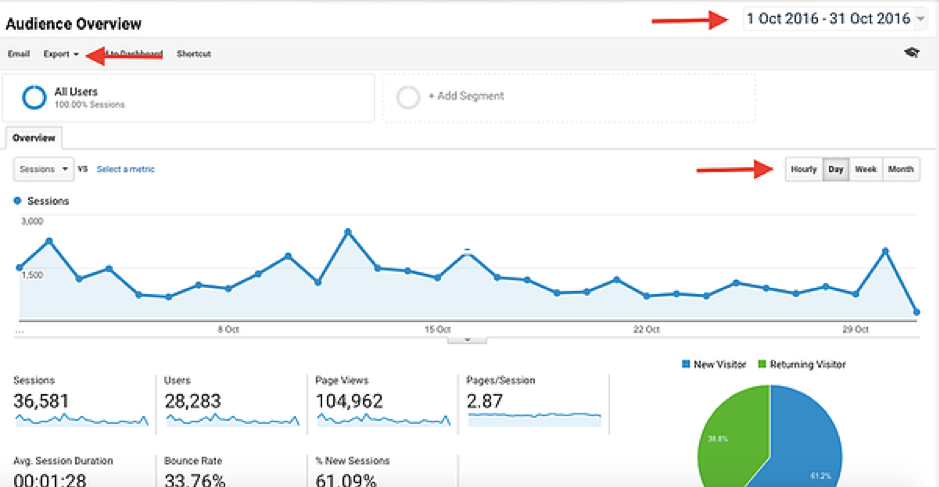Expand the date range dropdown arrow
The image size is (939, 487).
point(920,20)
